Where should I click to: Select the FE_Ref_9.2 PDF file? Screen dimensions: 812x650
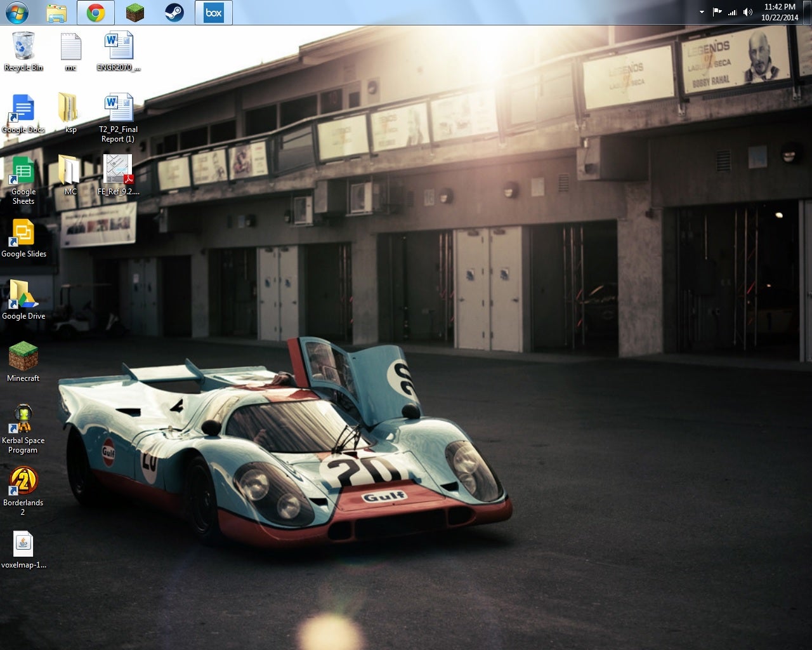(x=119, y=175)
